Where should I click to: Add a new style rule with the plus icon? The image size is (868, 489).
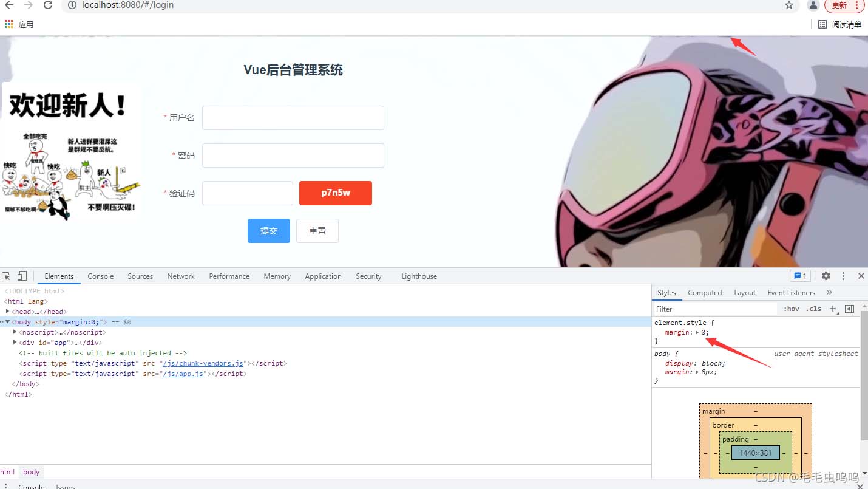[x=833, y=309]
